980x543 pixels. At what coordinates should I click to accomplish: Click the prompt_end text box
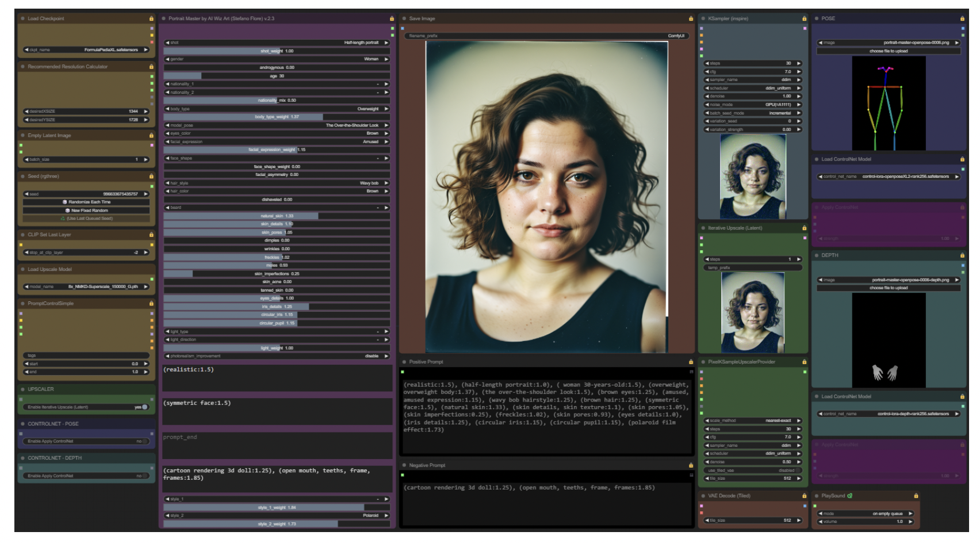coord(277,445)
